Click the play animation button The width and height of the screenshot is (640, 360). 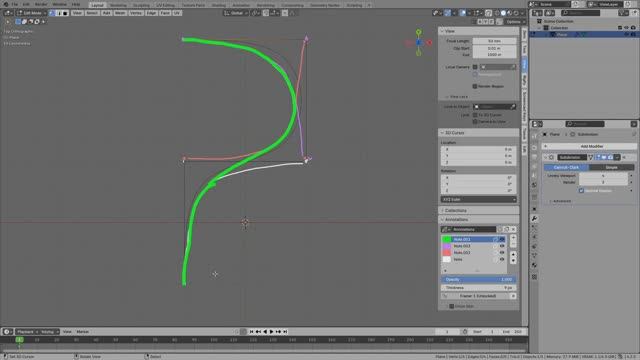[271, 332]
